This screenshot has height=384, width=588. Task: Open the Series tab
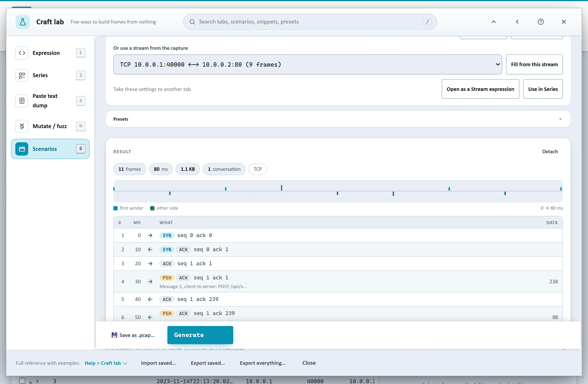click(50, 75)
